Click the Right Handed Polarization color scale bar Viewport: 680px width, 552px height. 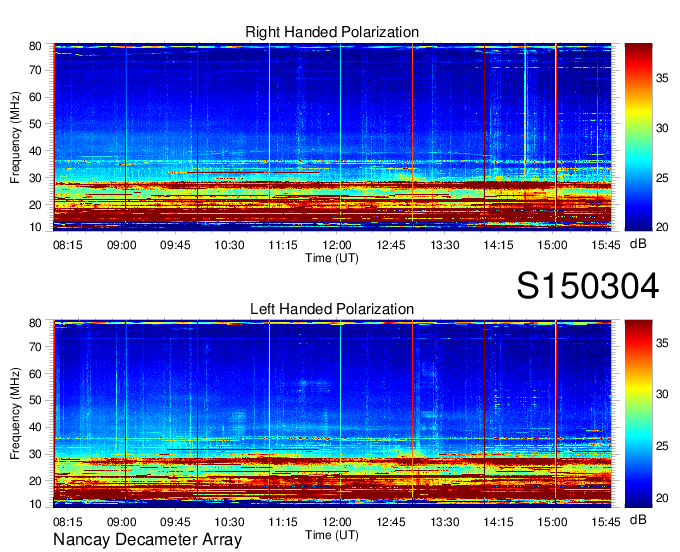coord(638,137)
